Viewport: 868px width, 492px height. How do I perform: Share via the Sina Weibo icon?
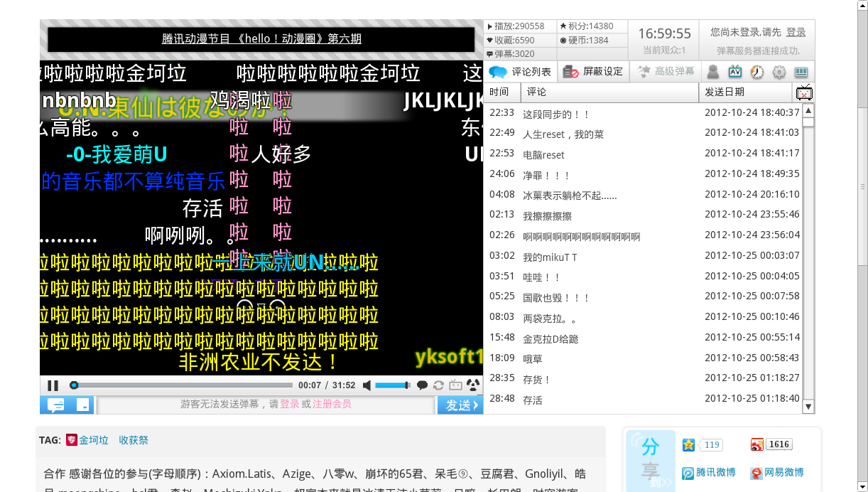click(757, 445)
